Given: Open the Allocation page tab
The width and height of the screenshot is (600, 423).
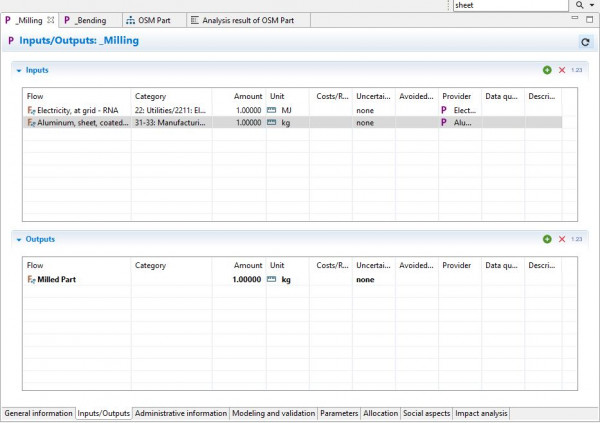Looking at the screenshot, I should click(380, 413).
